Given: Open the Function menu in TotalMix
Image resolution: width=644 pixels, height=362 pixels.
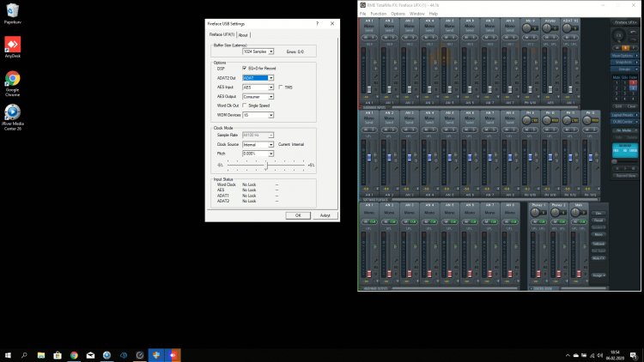Looking at the screenshot, I should (379, 14).
